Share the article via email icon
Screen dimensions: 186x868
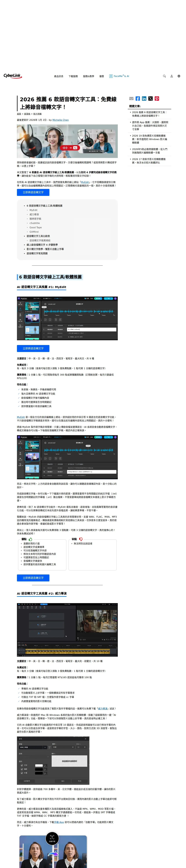point(131,98)
